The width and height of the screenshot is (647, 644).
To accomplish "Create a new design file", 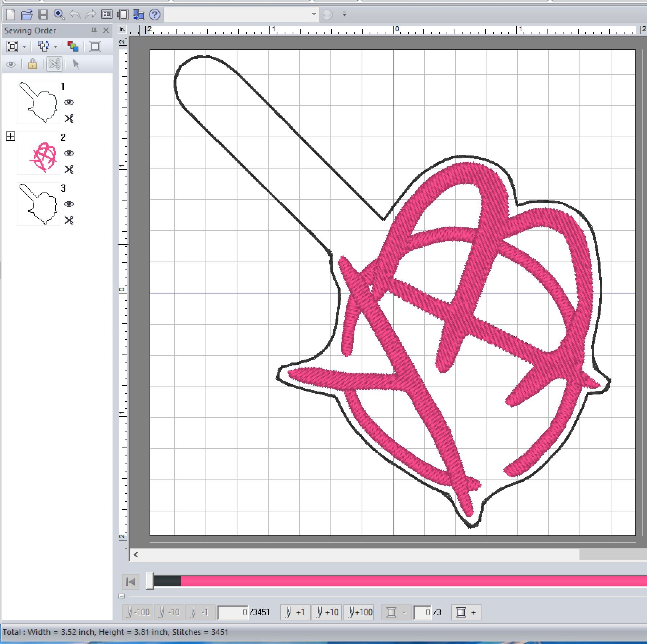I will tap(11, 15).
